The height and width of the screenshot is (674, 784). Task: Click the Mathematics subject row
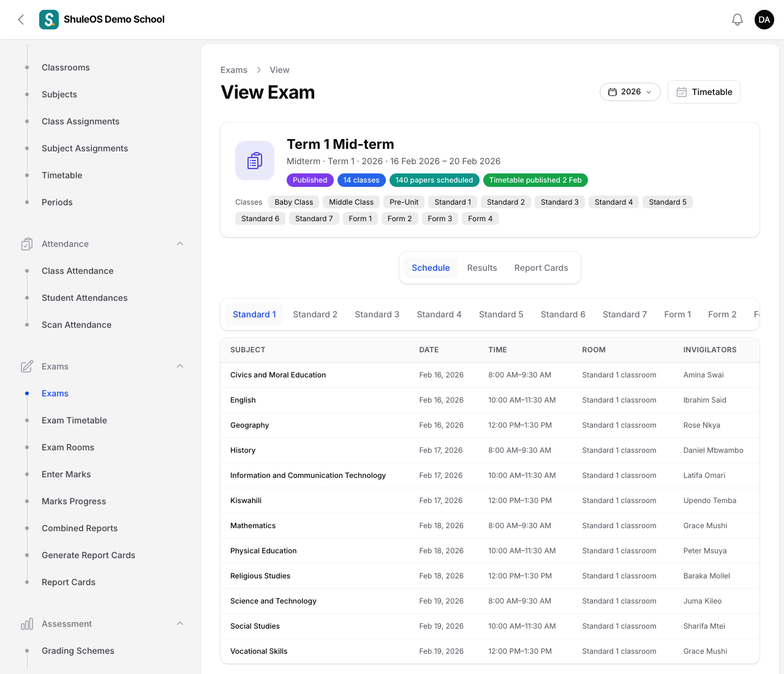(x=490, y=526)
